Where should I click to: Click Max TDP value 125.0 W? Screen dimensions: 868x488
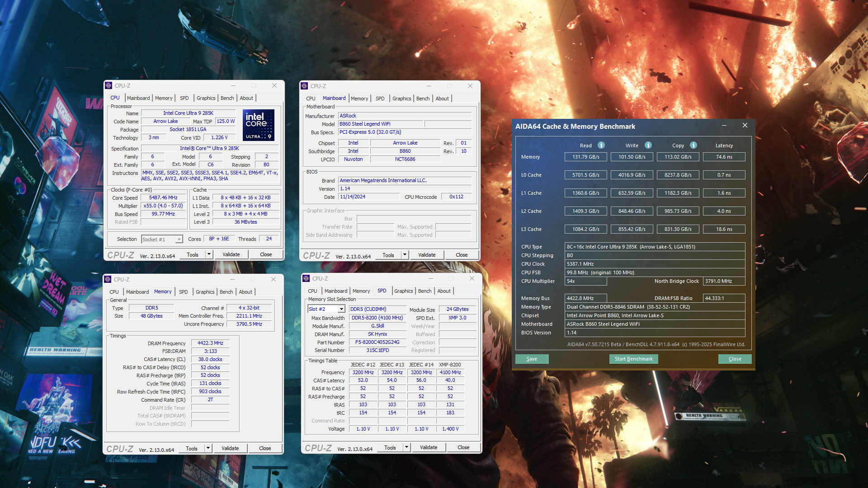pos(226,121)
